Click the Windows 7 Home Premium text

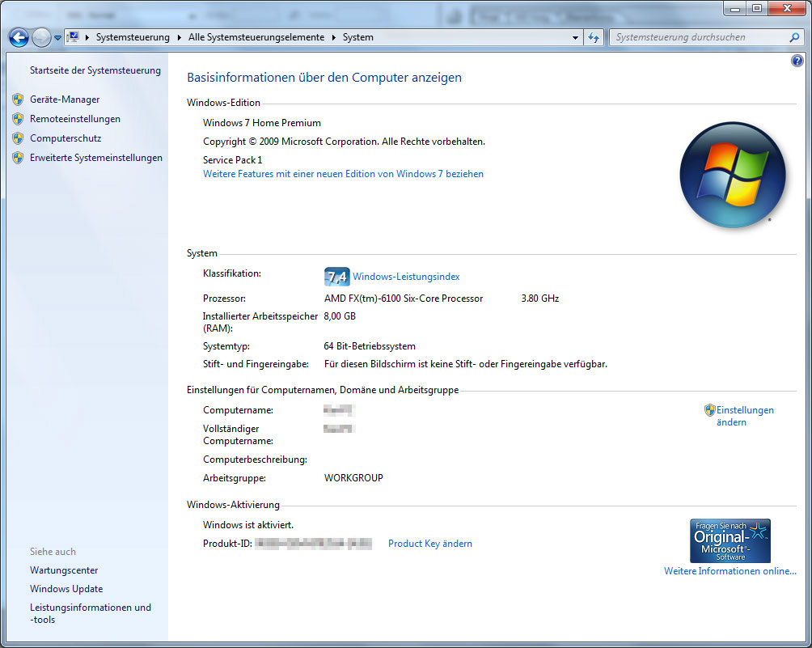tap(262, 123)
